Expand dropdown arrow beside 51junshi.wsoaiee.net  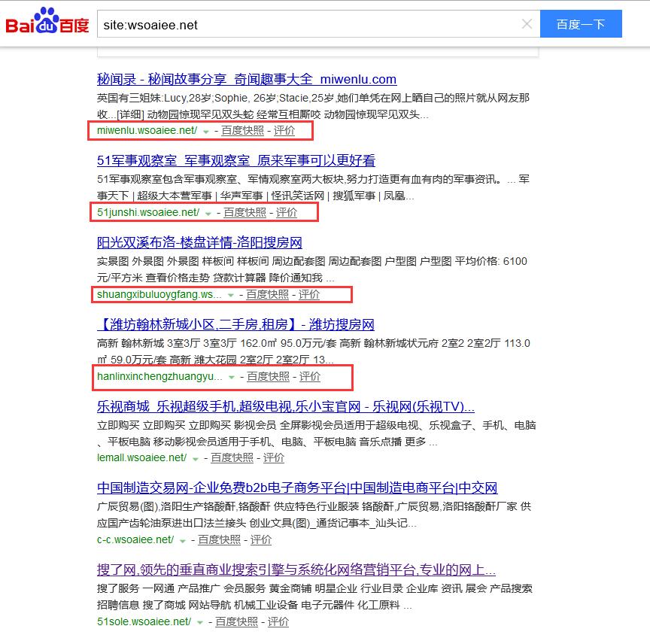pyautogui.click(x=208, y=214)
